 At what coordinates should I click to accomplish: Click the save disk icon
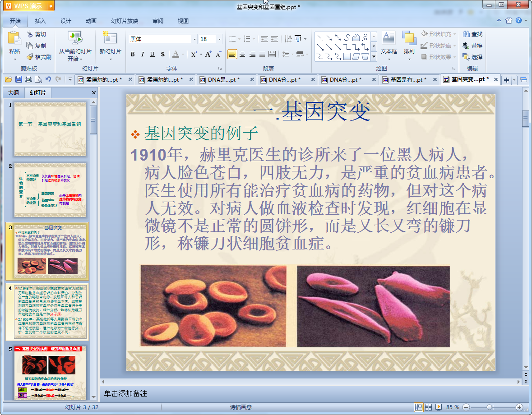click(19, 80)
